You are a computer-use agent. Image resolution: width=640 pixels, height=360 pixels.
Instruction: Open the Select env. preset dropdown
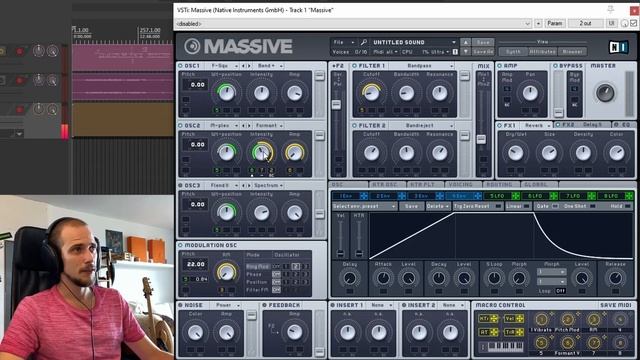click(364, 207)
